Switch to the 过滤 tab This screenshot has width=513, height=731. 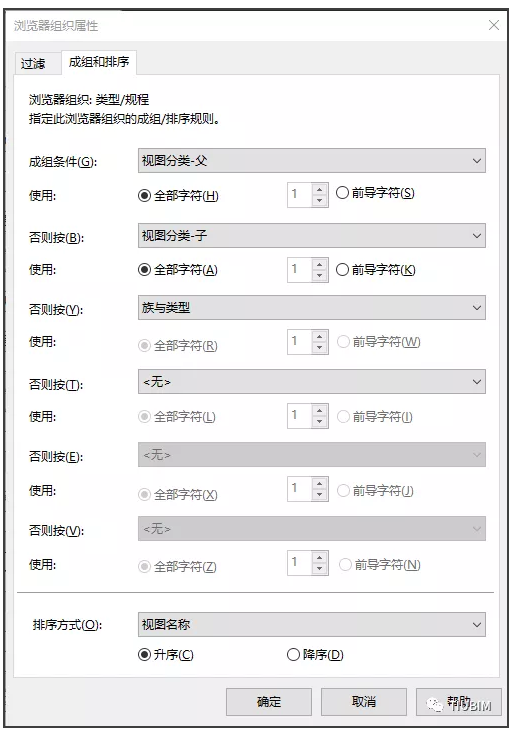coord(33,63)
